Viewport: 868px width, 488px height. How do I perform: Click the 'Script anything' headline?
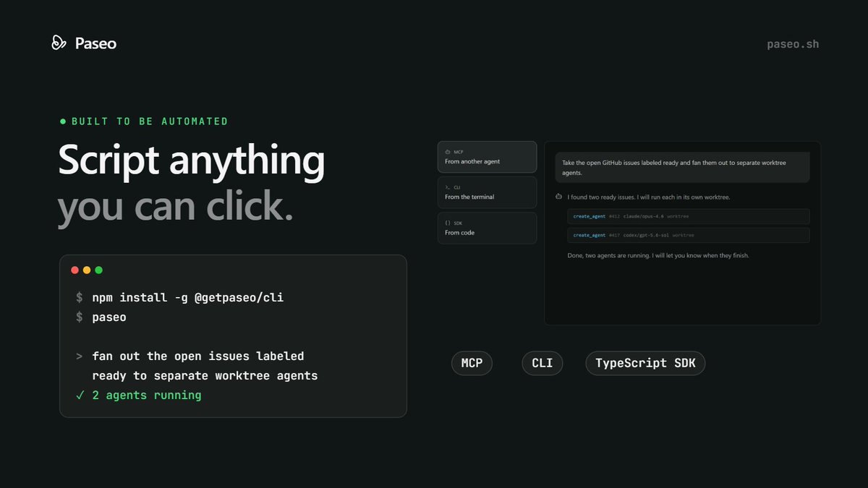[192, 160]
